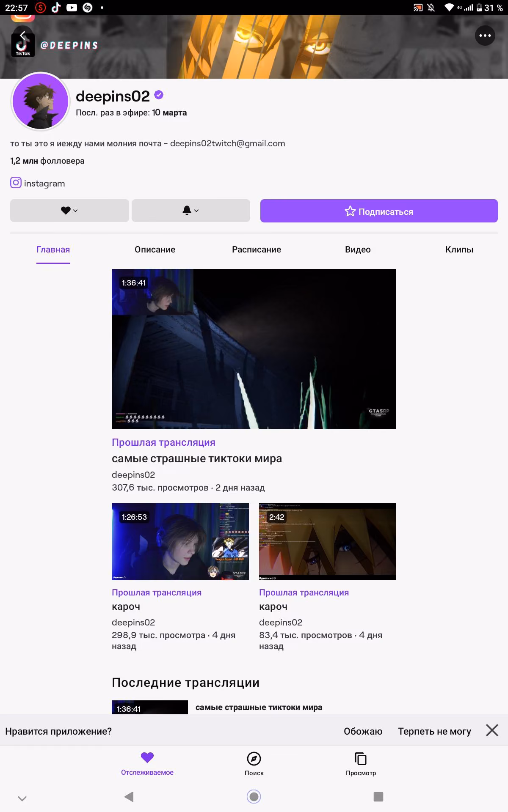
Task: Play the 1:36:41 featured broadcast thumbnail
Action: click(x=254, y=349)
